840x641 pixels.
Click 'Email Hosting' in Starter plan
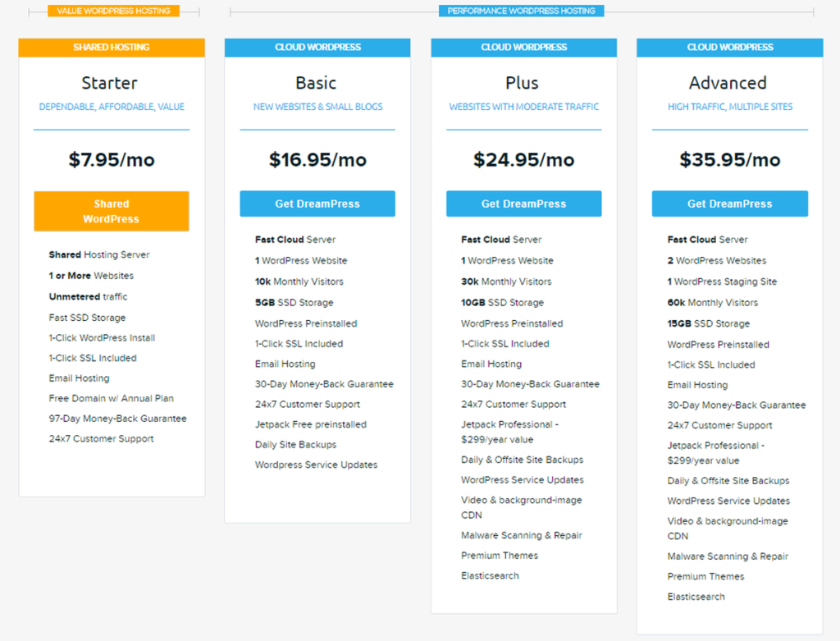tap(80, 378)
